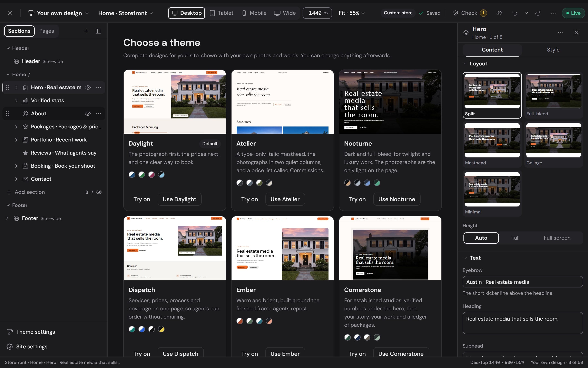Click the drag handle on the About row
Image resolution: width=588 pixels, height=368 pixels.
pos(7,113)
